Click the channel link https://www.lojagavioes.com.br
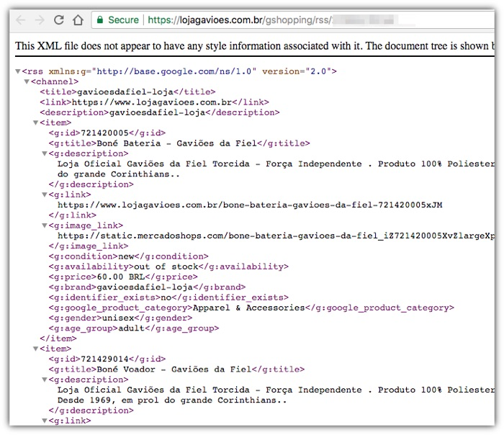Image resolution: width=504 pixels, height=435 pixels. coord(151,102)
